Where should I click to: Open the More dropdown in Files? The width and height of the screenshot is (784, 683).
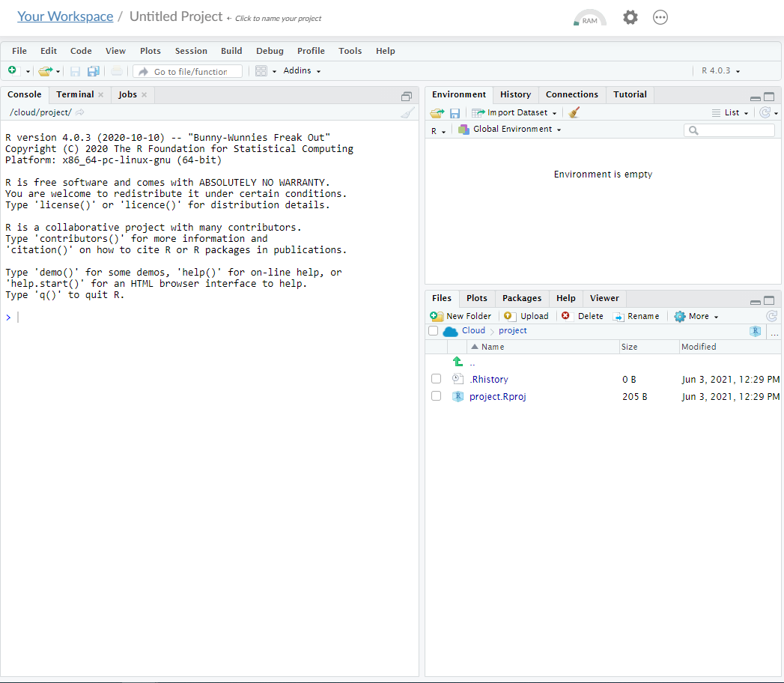pyautogui.click(x=696, y=316)
